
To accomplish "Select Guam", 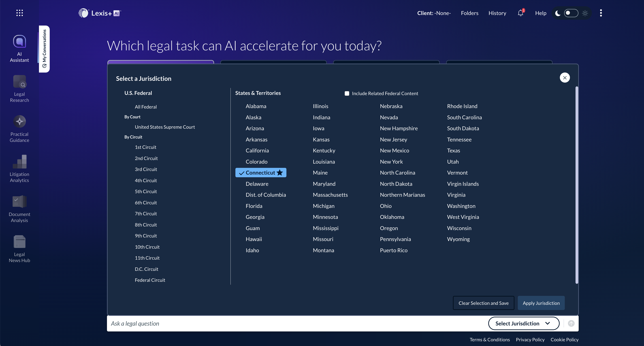I will (x=253, y=228).
